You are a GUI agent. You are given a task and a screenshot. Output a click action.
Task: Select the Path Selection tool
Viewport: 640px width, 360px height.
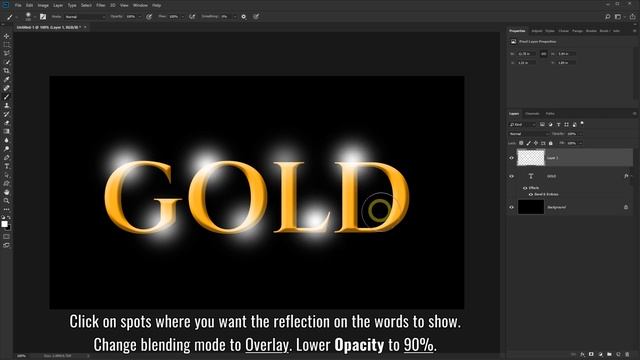[7, 175]
